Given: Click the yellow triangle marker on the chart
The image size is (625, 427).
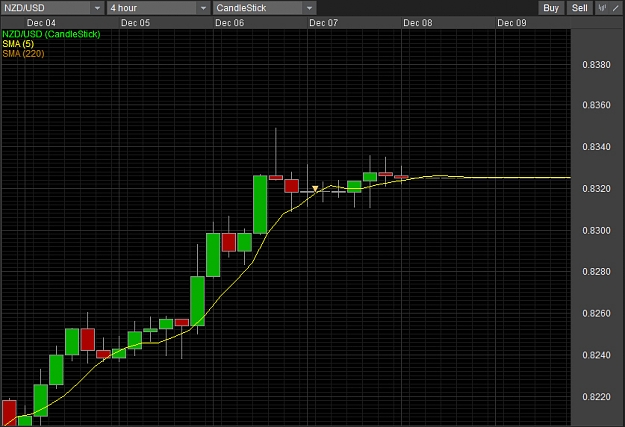Looking at the screenshot, I should (x=315, y=189).
